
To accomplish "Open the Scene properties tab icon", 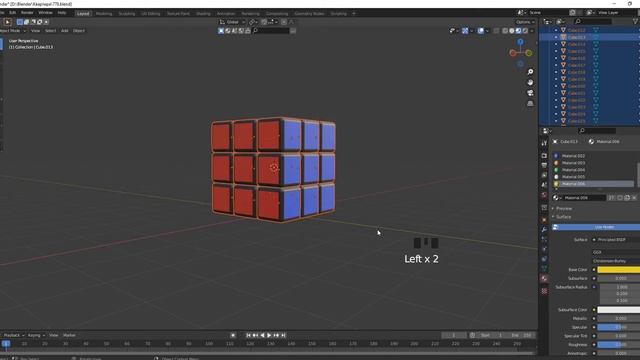I will (x=544, y=185).
